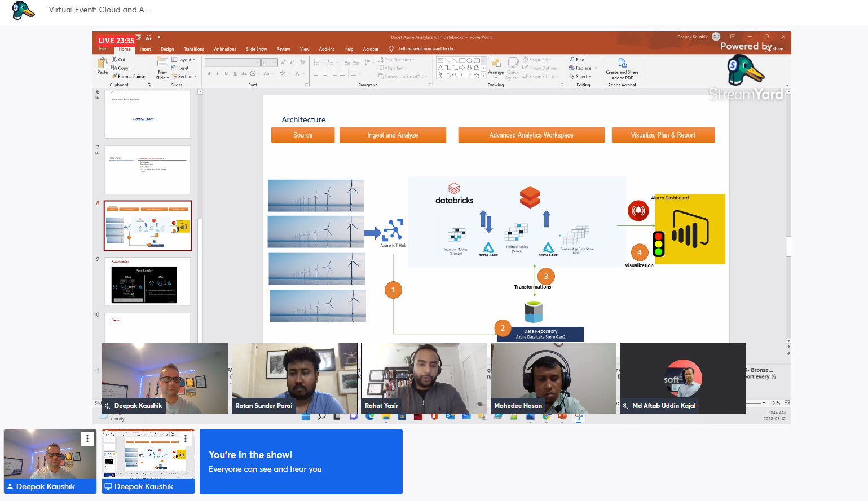Toggle underline formatting in Font group

point(226,73)
